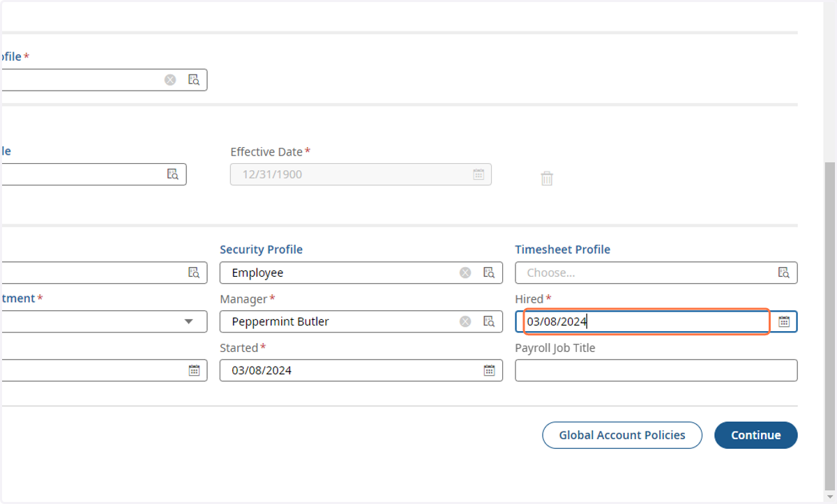Open lookup for the field left of Security Profile
Screen dimensions: 837x504
[x=194, y=273]
